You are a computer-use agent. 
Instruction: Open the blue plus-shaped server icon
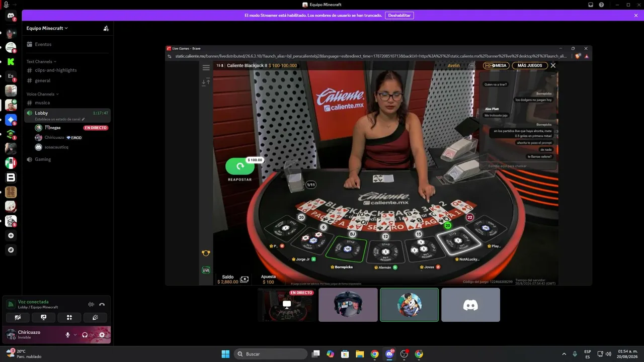tap(11, 120)
